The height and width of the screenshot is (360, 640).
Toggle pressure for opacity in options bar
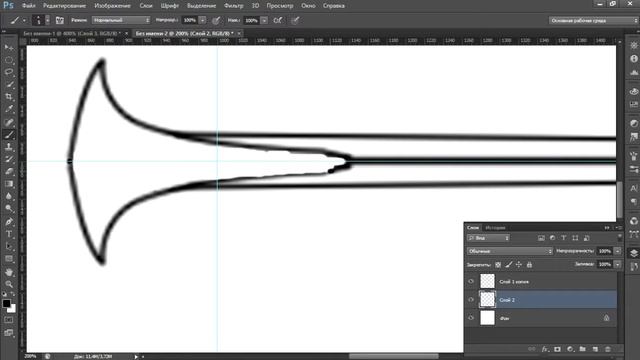(x=216, y=20)
